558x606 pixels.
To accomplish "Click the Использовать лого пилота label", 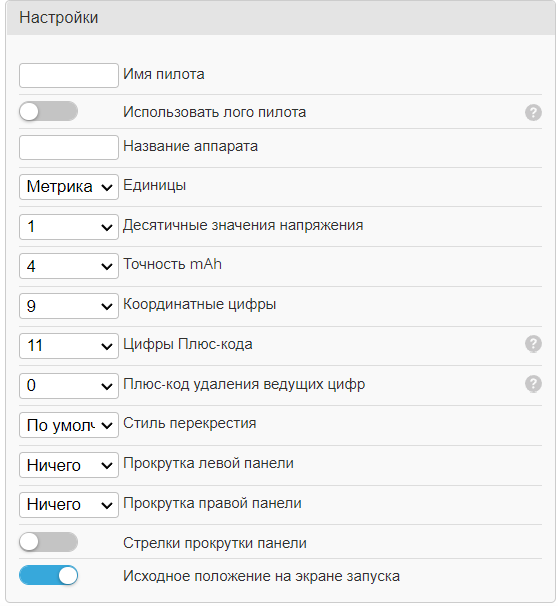I will click(214, 112).
